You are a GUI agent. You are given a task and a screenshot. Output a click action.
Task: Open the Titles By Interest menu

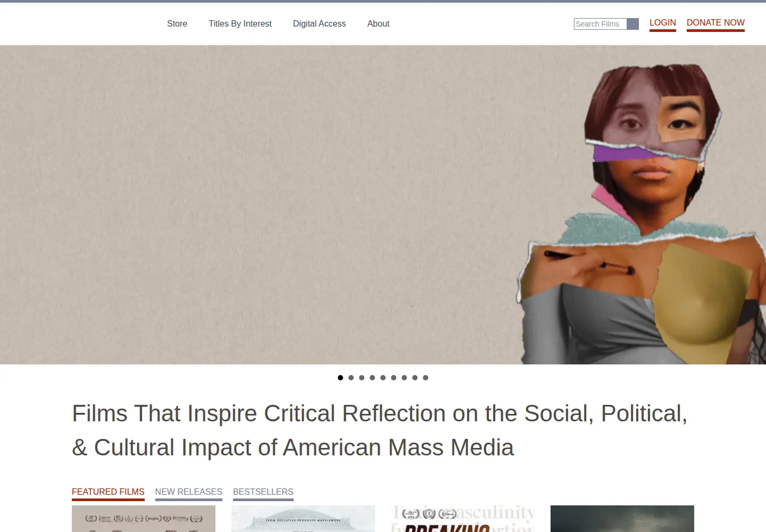pyautogui.click(x=240, y=23)
